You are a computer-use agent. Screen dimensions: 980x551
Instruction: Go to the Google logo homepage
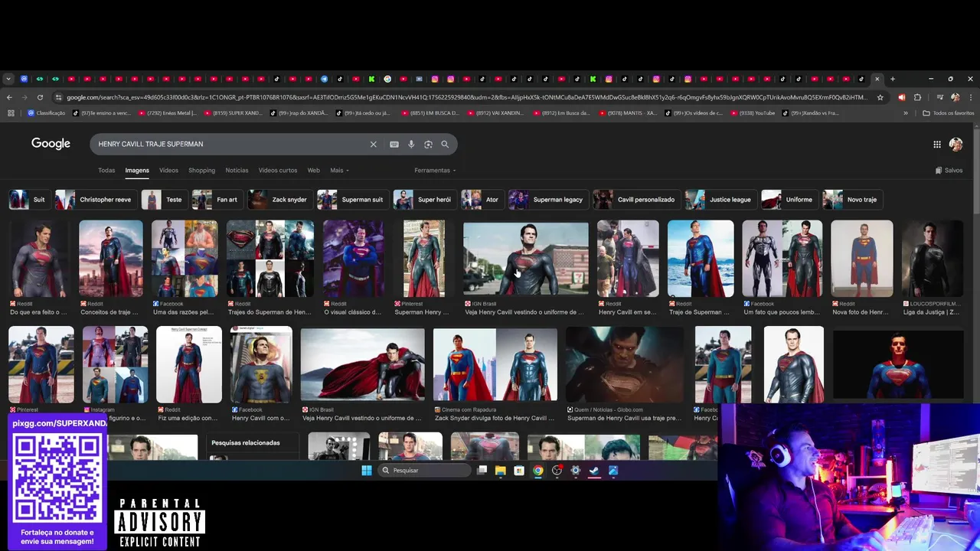pos(51,144)
